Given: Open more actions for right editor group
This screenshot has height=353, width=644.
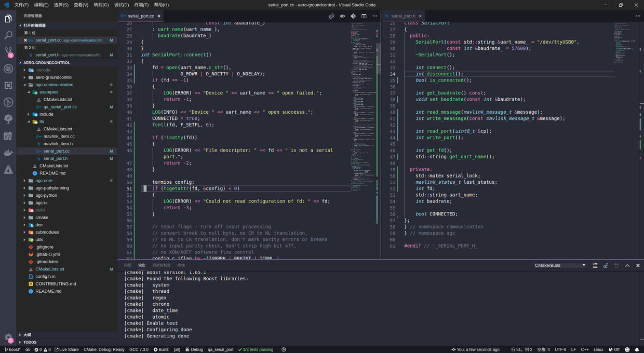Looking at the screenshot, I should tap(638, 16).
